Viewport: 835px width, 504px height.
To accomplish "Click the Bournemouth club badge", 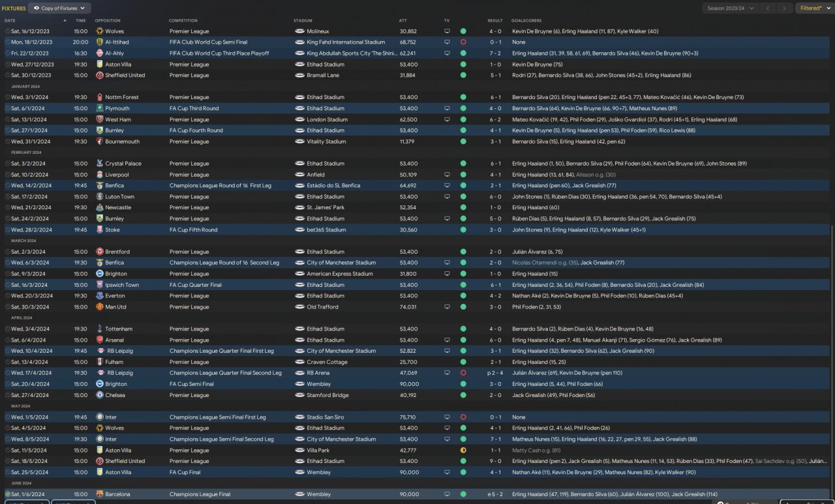I will click(99, 141).
